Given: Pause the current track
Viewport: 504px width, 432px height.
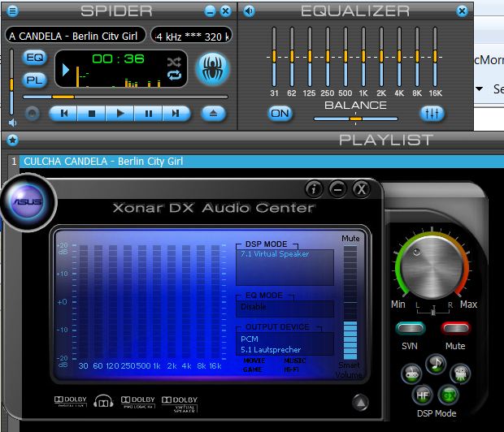Looking at the screenshot, I should coord(148,114).
